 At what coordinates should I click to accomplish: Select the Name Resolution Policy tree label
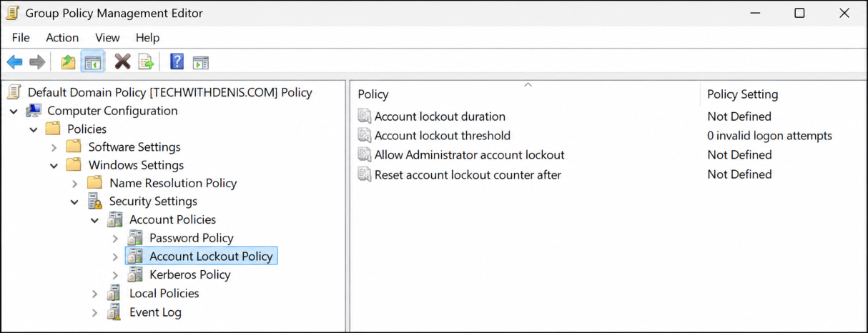coord(173,183)
